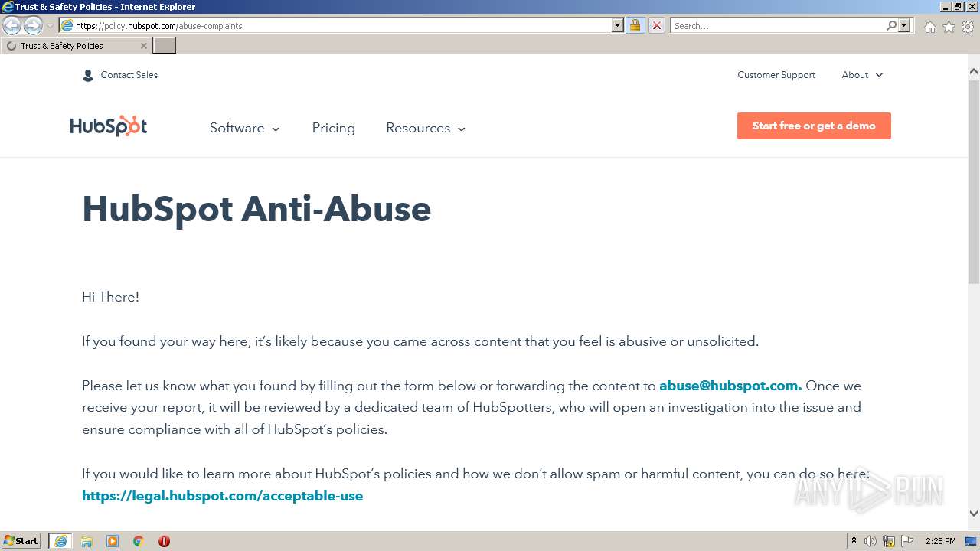Click the Action Center flag icon
Viewport: 980px width, 551px height.
[907, 541]
